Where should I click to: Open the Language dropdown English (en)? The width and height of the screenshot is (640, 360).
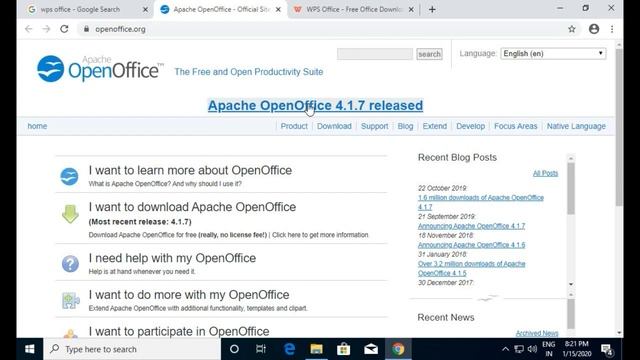click(x=553, y=53)
